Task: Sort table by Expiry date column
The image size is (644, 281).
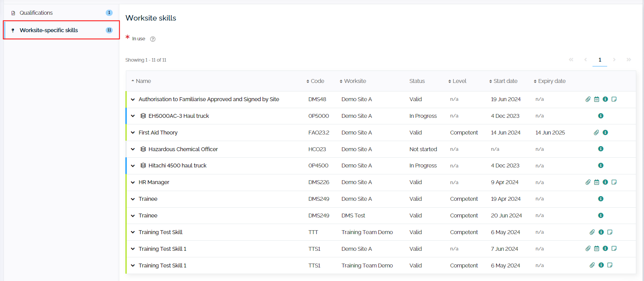Action: [551, 81]
